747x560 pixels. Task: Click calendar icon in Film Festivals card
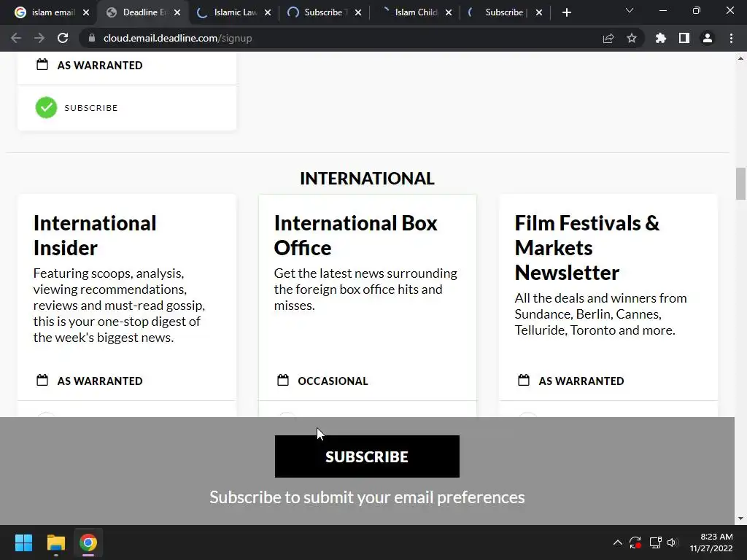[x=524, y=380]
